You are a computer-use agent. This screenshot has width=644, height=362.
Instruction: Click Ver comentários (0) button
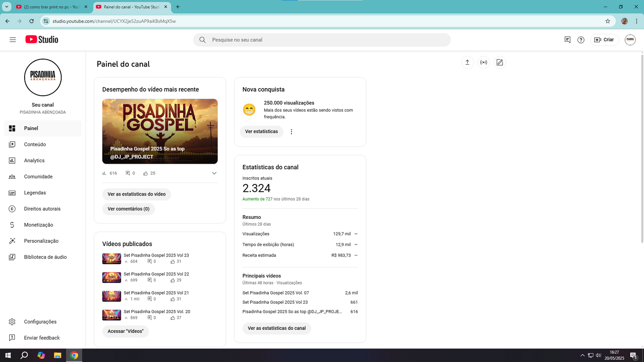(128, 209)
